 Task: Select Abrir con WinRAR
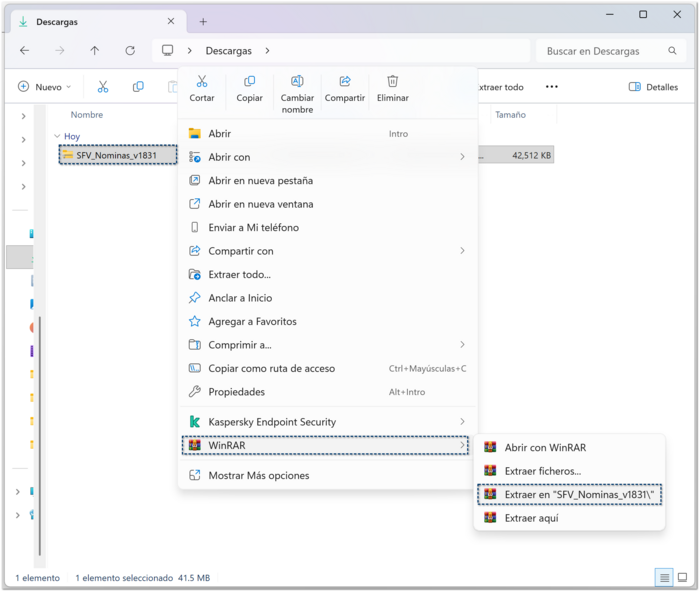tap(545, 448)
